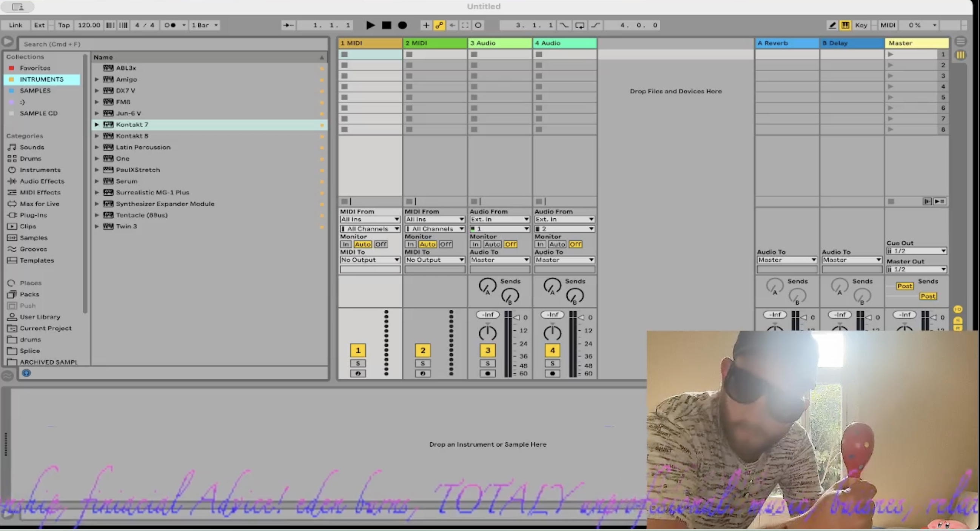Click the Loop switch icon
The width and height of the screenshot is (980, 531).
click(579, 25)
